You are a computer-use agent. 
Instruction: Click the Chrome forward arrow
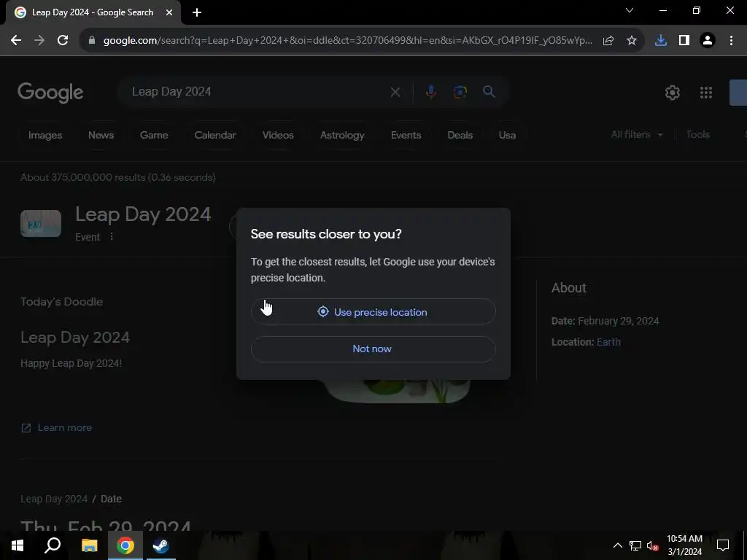coord(39,41)
